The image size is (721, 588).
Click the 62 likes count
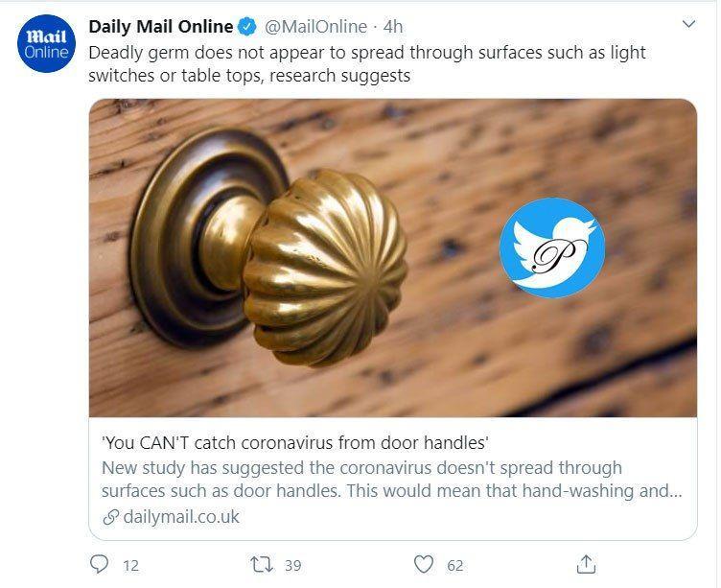point(454,565)
